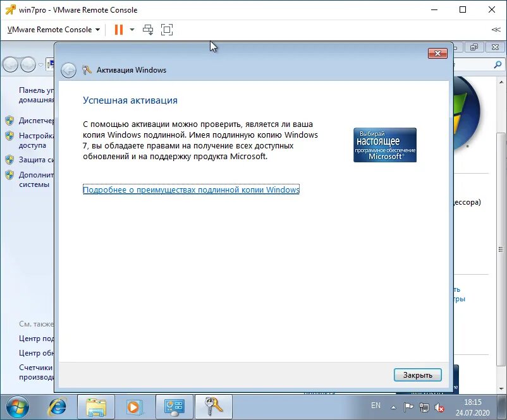Open Дополнительные системы parameters link in sidebar
This screenshot has width=507, height=420.
coord(36,179)
